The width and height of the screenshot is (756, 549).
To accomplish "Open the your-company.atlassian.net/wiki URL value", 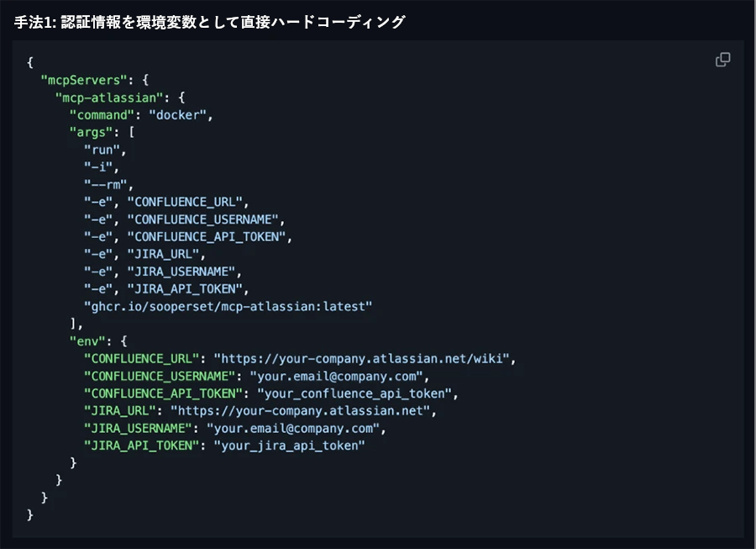I will pos(364,359).
